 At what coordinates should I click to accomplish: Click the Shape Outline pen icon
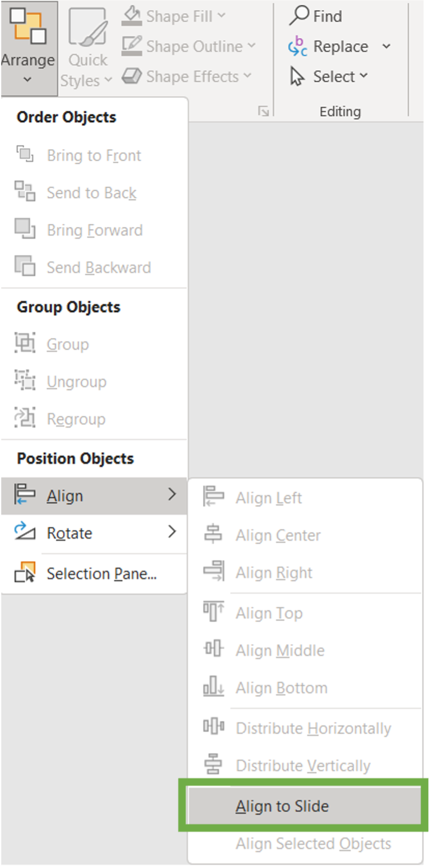click(x=131, y=46)
